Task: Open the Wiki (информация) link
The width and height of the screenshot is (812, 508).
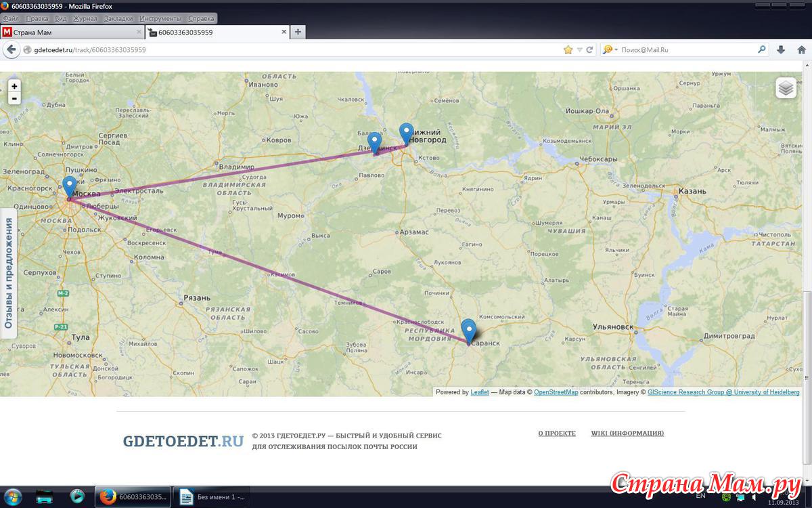Action: coord(627,433)
